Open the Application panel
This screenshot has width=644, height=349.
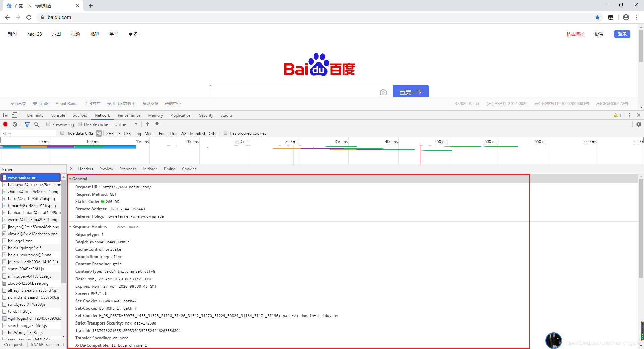(181, 115)
